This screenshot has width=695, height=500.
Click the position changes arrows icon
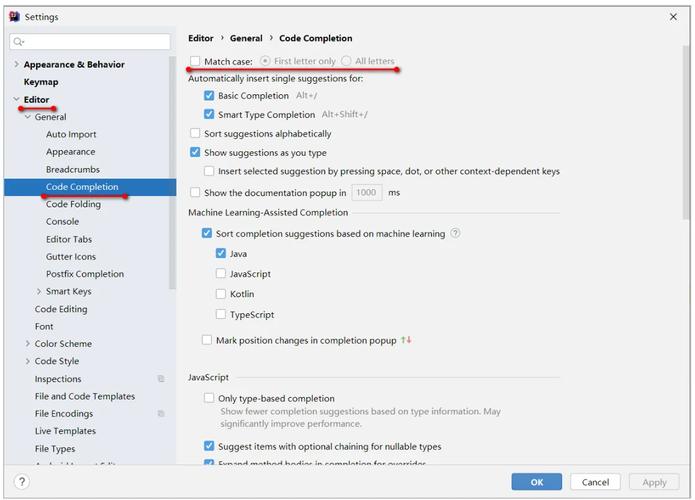point(406,340)
